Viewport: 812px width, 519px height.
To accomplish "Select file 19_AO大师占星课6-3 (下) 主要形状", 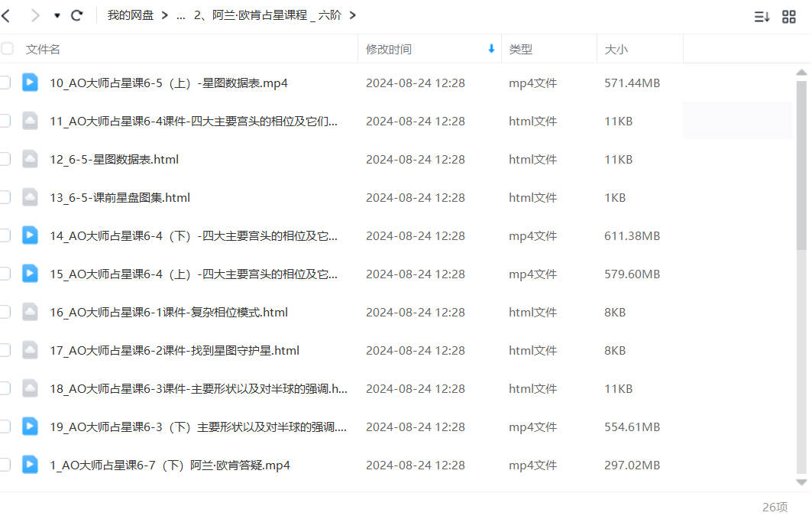I will coord(199,427).
